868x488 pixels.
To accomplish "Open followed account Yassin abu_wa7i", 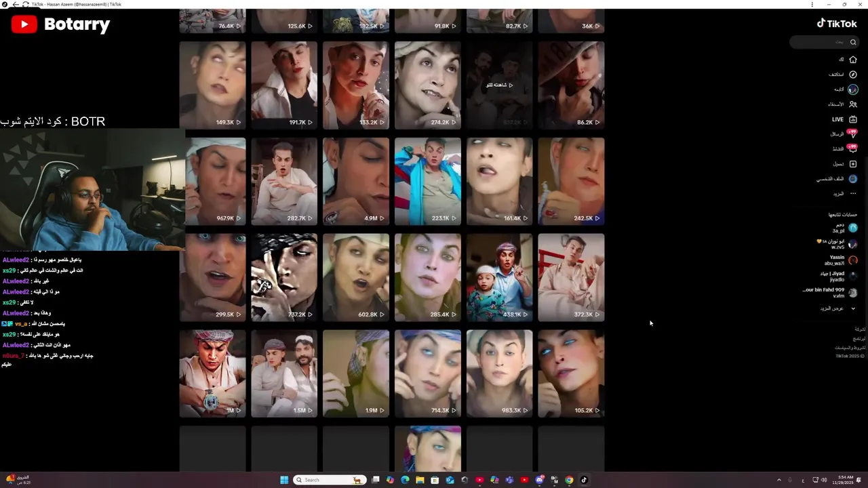I will pos(841,260).
